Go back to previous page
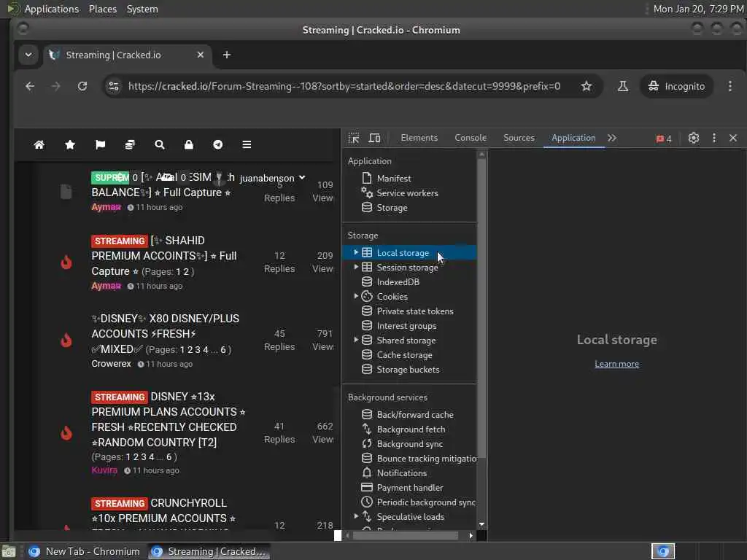This screenshot has height=560, width=747. point(30,86)
